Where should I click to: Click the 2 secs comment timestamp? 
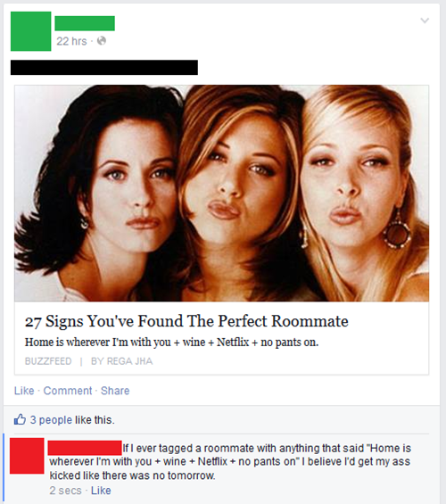point(65,491)
